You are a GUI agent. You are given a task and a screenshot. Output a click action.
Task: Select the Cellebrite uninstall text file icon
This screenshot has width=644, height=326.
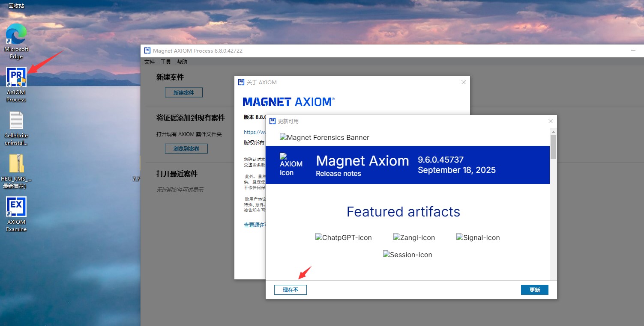16,128
